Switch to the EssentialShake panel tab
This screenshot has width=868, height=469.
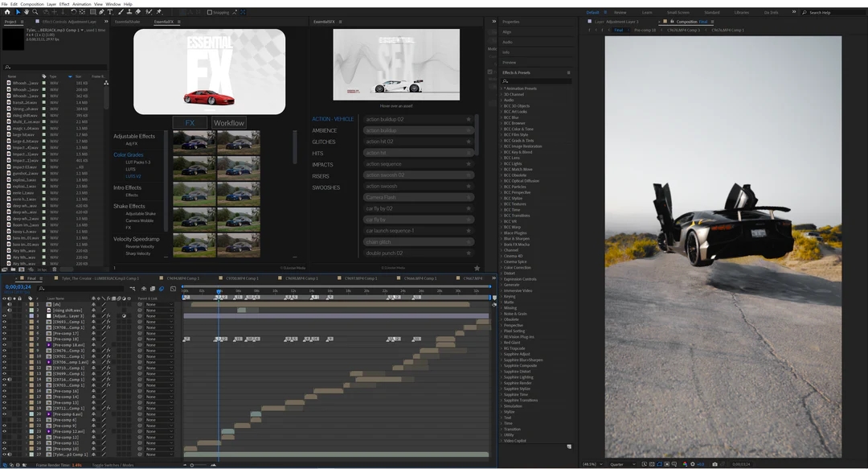pos(126,22)
